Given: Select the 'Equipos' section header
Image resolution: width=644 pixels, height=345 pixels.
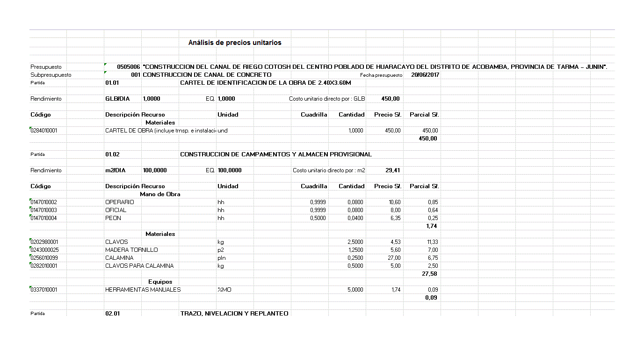Looking at the screenshot, I should (160, 282).
